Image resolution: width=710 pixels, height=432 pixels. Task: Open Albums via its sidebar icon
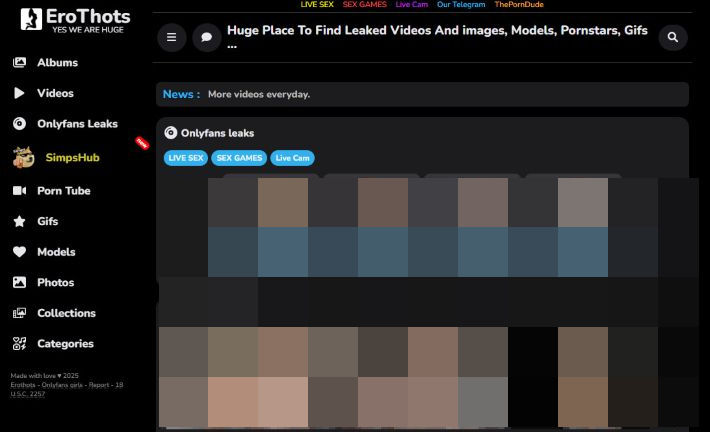(19, 62)
